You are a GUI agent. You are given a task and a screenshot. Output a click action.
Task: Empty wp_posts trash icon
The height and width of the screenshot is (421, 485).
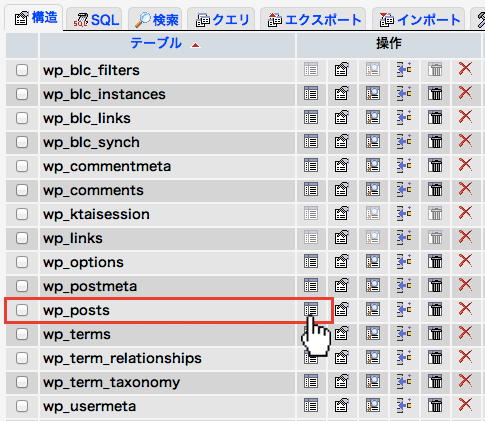coord(435,310)
